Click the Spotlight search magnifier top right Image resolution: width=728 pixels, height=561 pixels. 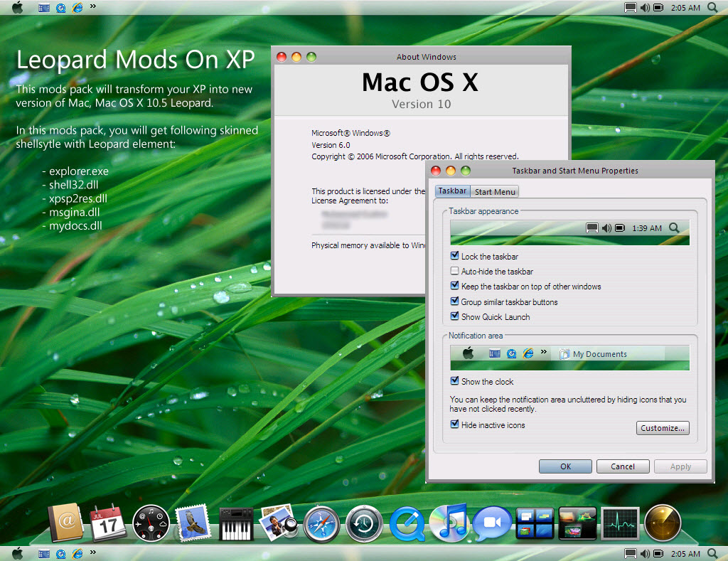[x=712, y=7]
